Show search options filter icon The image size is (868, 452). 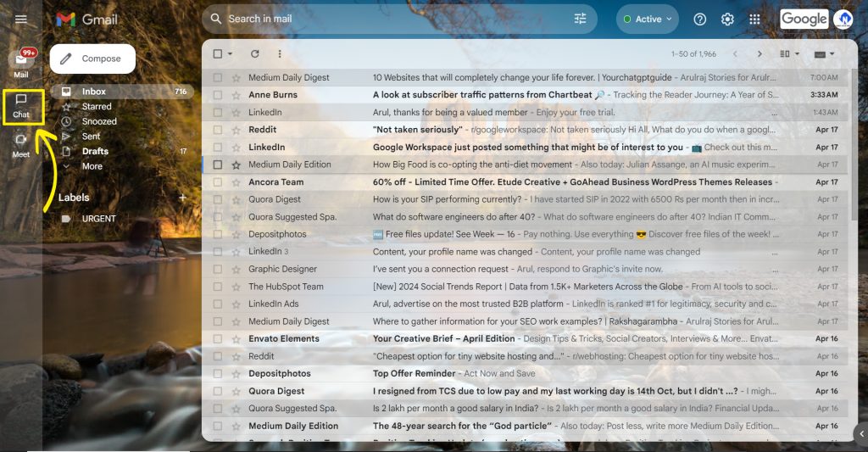(580, 19)
